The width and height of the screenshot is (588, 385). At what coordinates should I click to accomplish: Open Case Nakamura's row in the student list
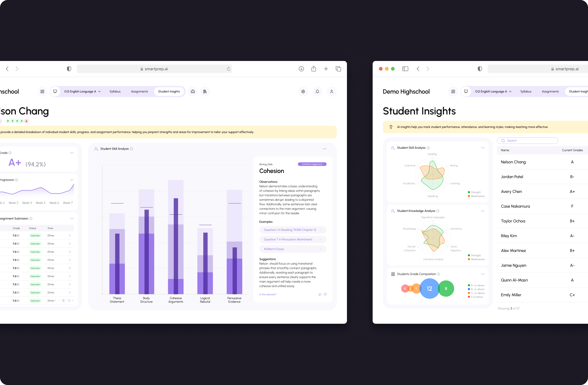[x=542, y=206]
